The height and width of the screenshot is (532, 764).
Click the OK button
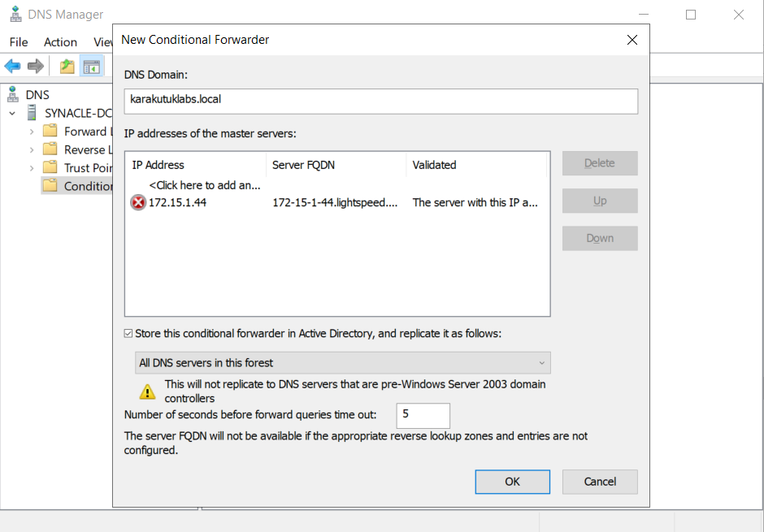pyautogui.click(x=513, y=482)
